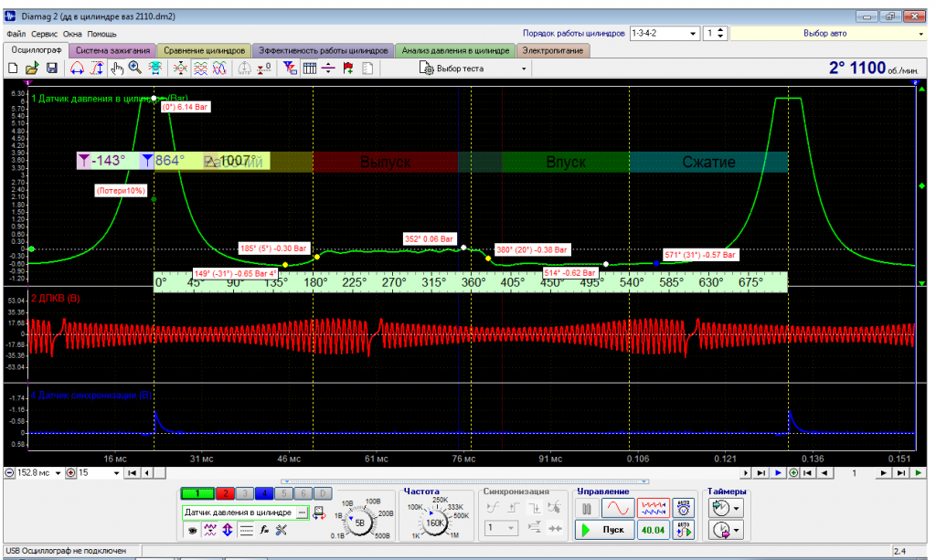Select the horizontal measurement cursor tool
The width and height of the screenshot is (936, 560).
(77, 69)
